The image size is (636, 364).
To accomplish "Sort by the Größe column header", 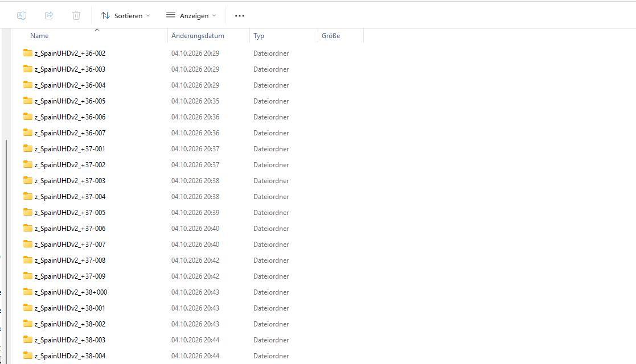I will pos(331,36).
